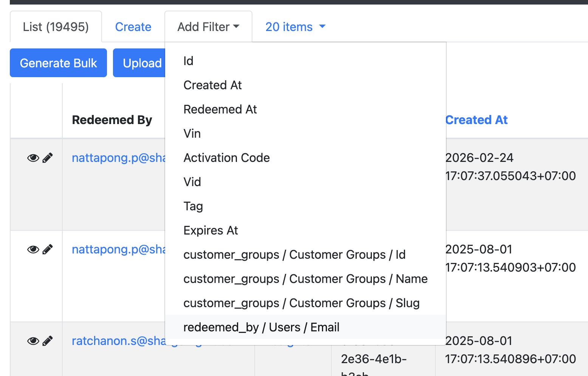
Task: Edit second row record via pencil icon
Action: coord(48,249)
